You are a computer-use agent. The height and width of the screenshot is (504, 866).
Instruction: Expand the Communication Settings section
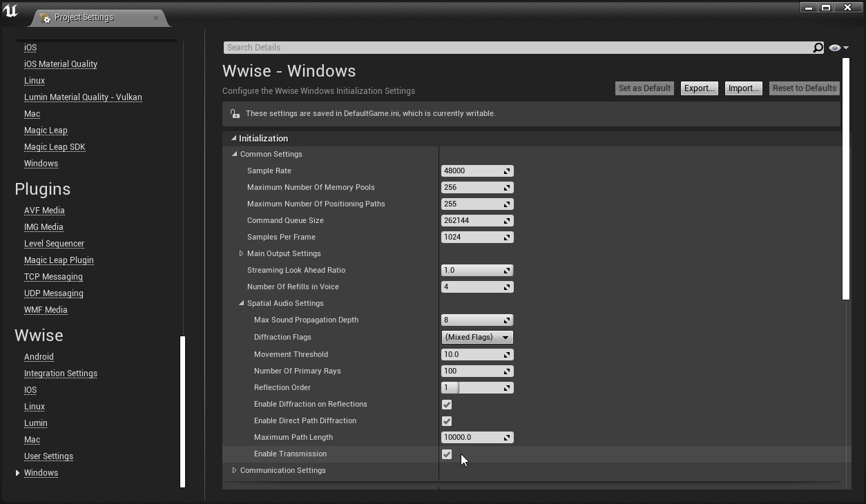point(235,471)
